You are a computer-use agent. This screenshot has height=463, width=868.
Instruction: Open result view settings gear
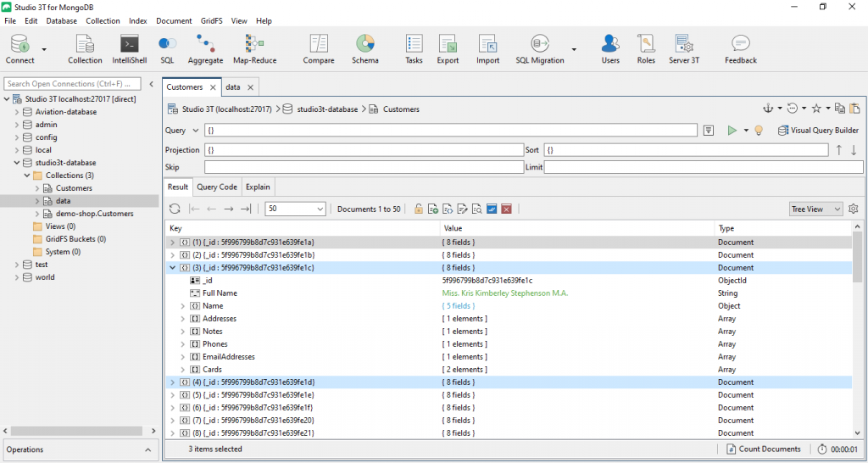853,209
